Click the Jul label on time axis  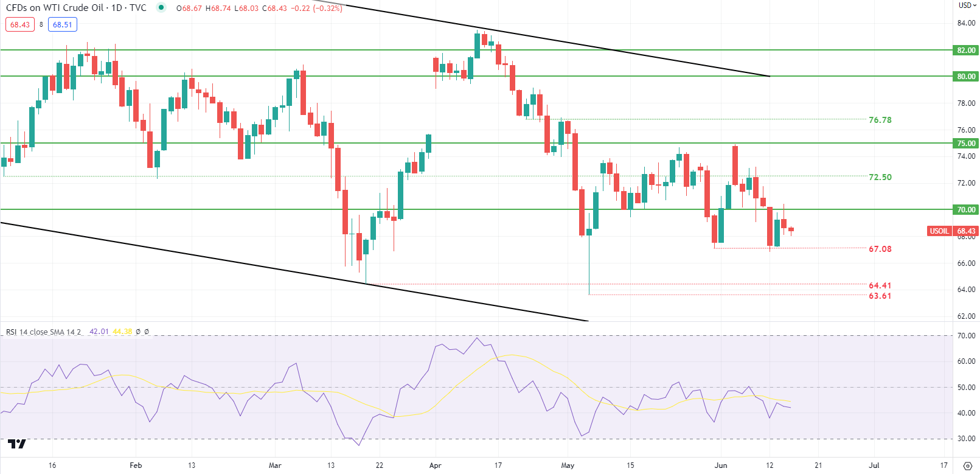(874, 465)
